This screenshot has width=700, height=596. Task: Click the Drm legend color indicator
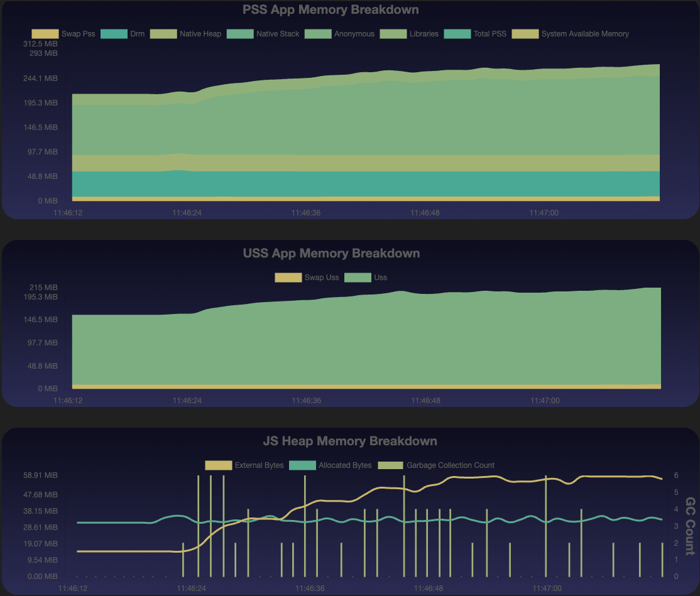[115, 34]
